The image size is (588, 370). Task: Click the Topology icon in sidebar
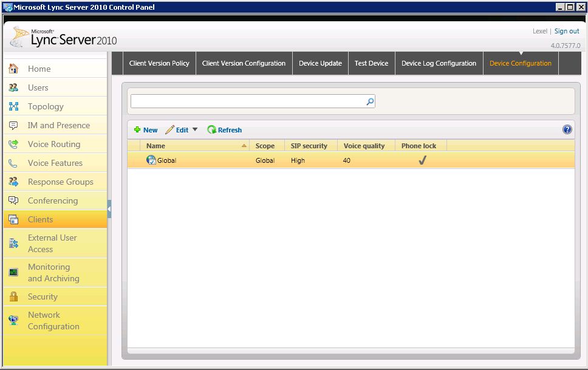click(13, 106)
